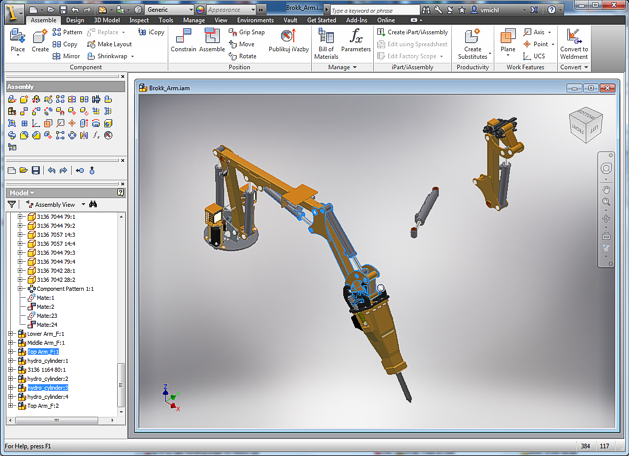The height and width of the screenshot is (456, 629).
Task: Click the browser horizontal scrollbar
Action: [57, 420]
